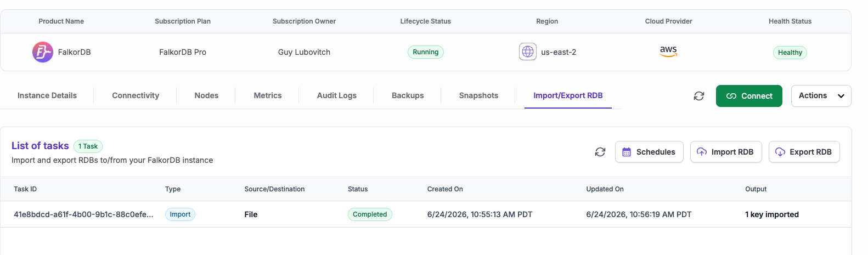868x255 pixels.
Task: Open the Connectivity tab
Action: [x=136, y=95]
